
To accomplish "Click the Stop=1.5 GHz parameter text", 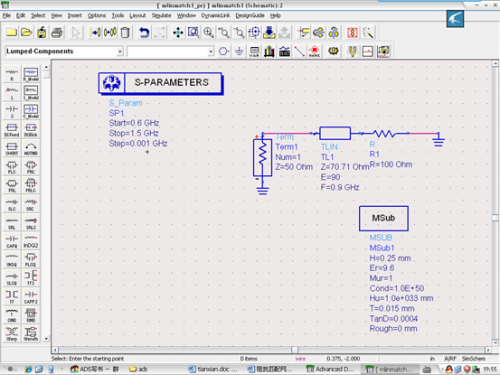I will [x=134, y=133].
